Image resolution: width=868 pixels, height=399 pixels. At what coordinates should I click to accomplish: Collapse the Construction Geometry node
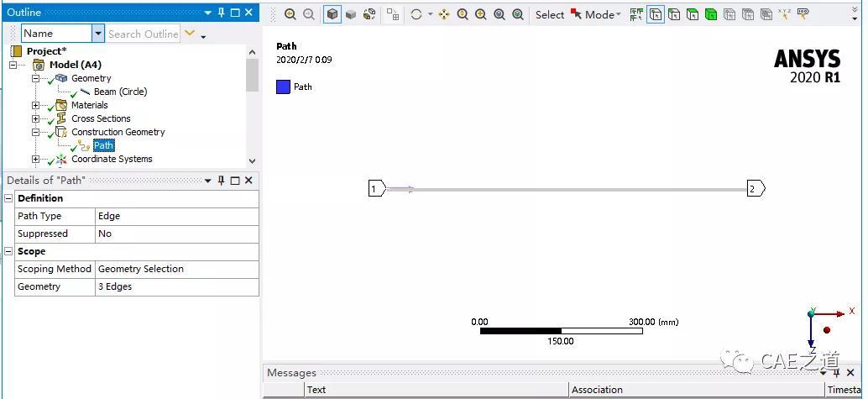pyautogui.click(x=35, y=133)
